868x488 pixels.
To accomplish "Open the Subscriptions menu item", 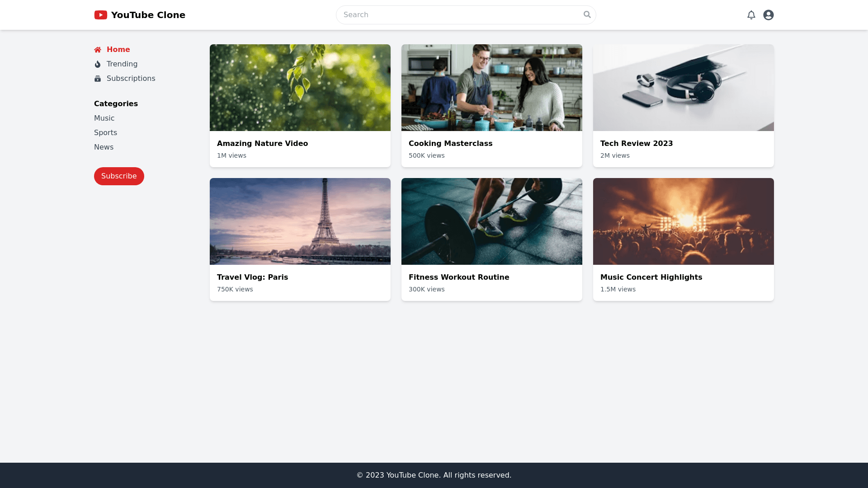I will pyautogui.click(x=131, y=79).
